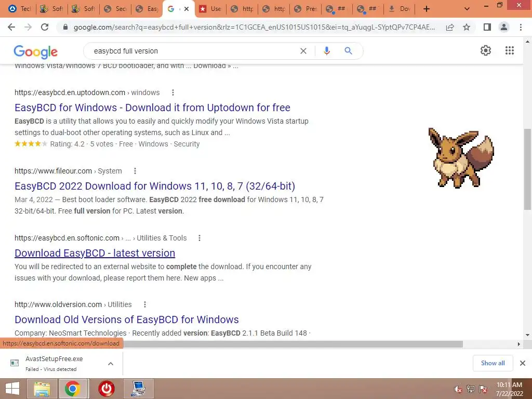Click the vertical scrollbar thumb
Image resolution: width=532 pixels, height=399 pixels.
[x=528, y=169]
